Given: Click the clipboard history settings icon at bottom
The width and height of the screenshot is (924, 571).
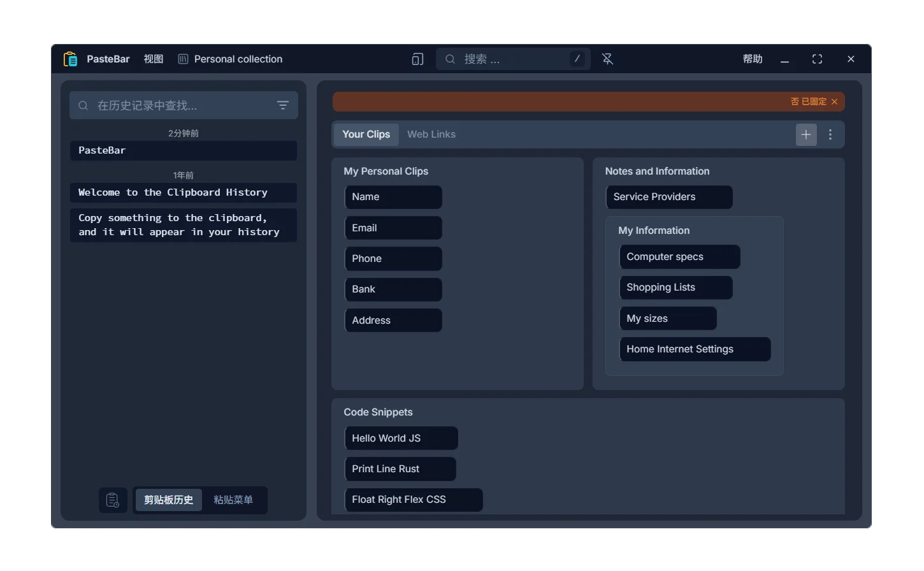Looking at the screenshot, I should pyautogui.click(x=113, y=500).
